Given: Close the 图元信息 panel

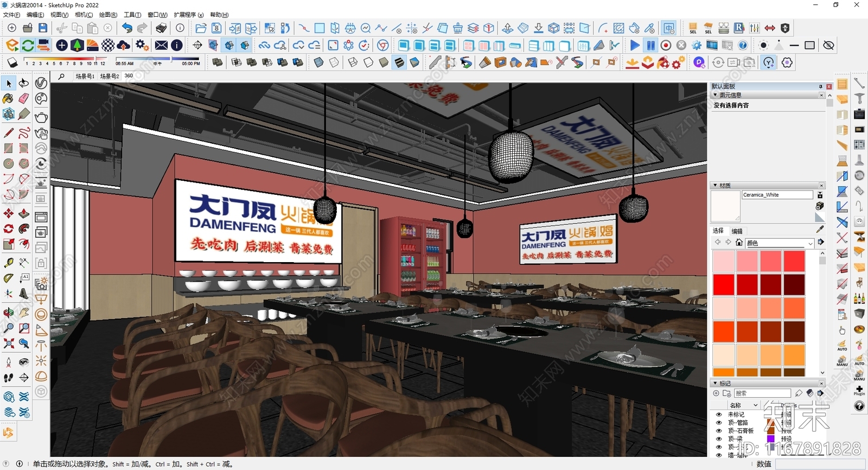Looking at the screenshot, I should 821,95.
